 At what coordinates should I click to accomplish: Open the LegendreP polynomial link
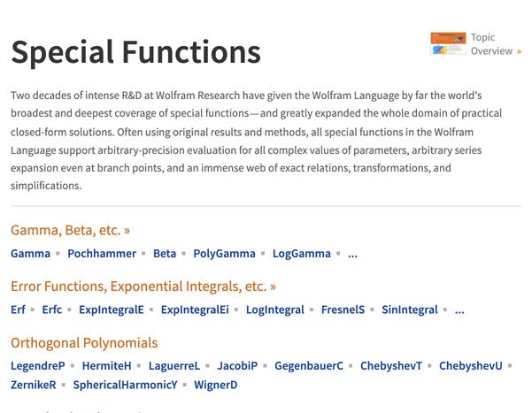coord(38,366)
